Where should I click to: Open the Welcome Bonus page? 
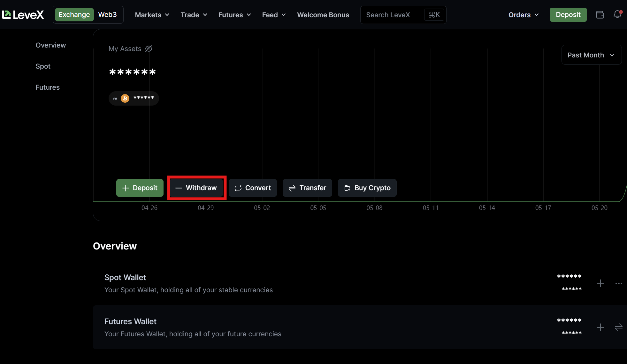tap(323, 15)
